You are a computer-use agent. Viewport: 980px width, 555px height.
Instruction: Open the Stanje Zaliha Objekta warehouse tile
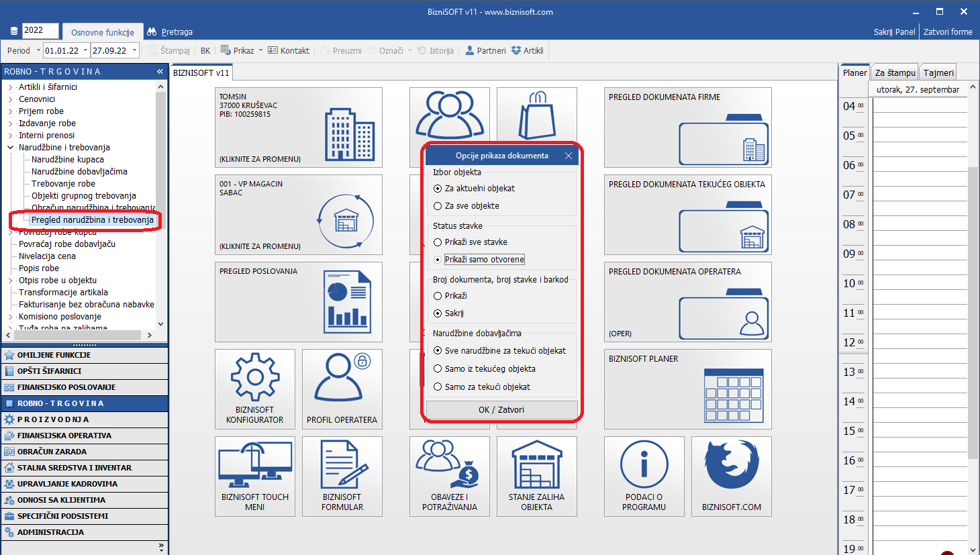point(536,476)
